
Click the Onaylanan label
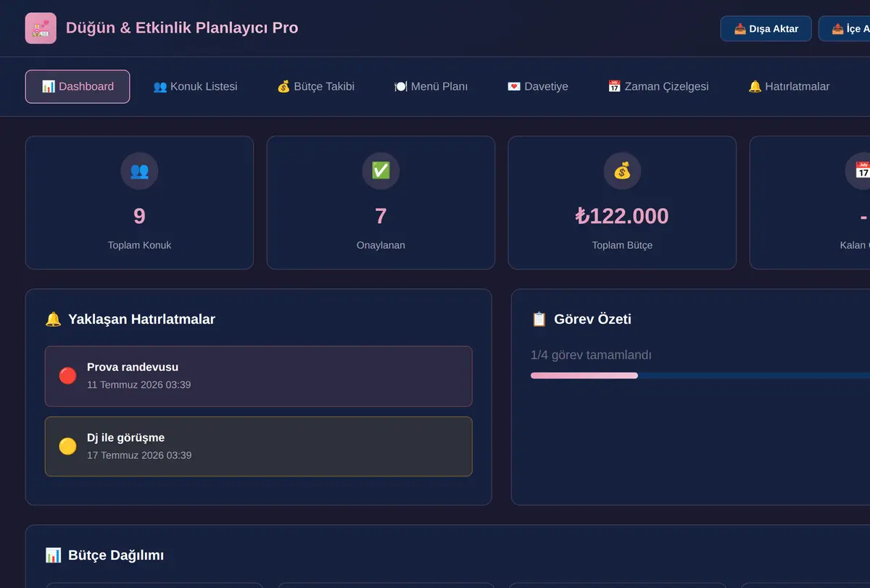[x=381, y=245]
